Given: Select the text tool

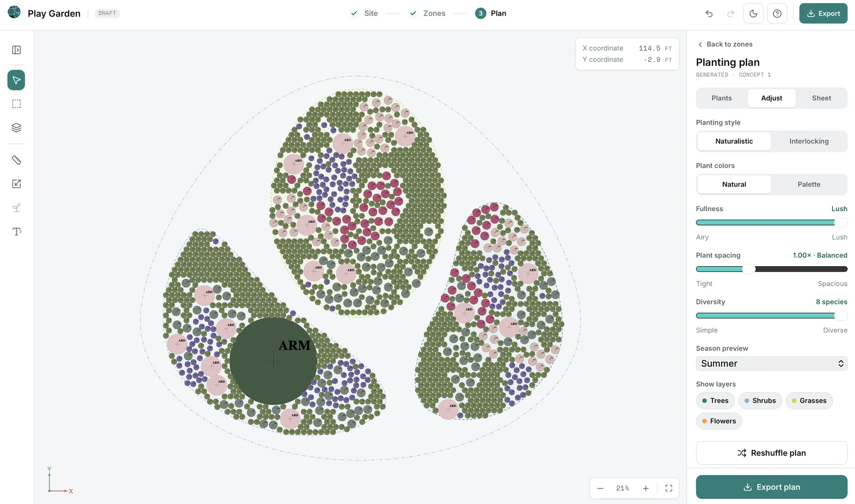Looking at the screenshot, I should [17, 231].
